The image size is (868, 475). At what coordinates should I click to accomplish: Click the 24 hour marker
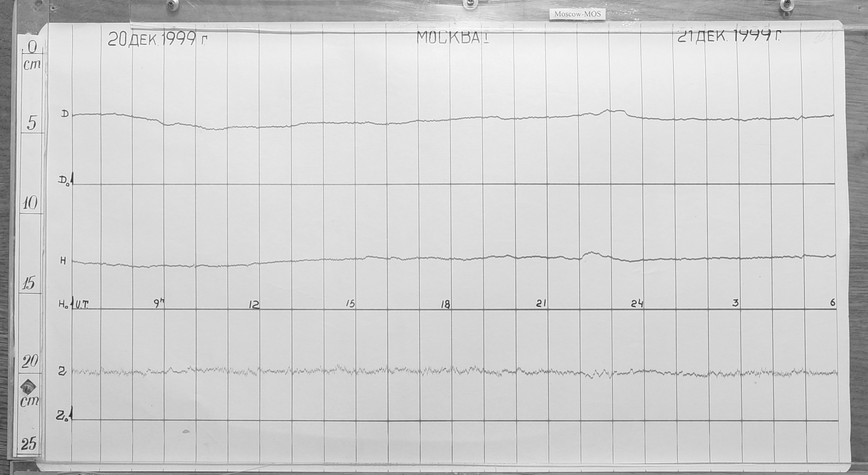coord(637,304)
